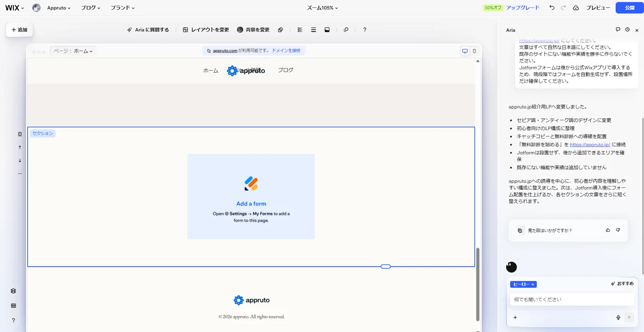Click the speech bubble icon in Aria header
The image size is (644, 332).
point(618,29)
